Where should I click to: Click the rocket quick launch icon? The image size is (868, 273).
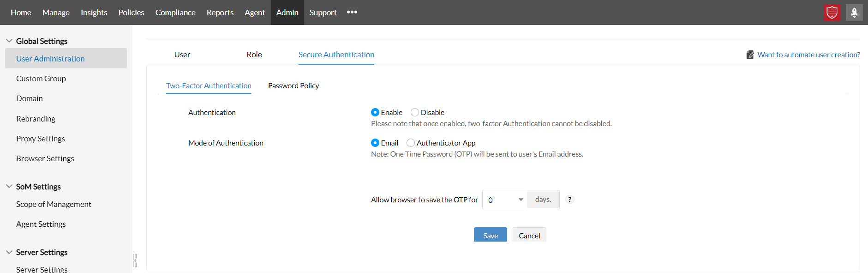click(x=854, y=12)
